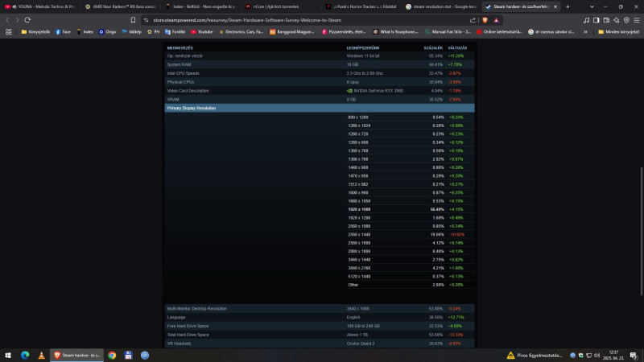Open VLC cone icon on the taskbar
The image size is (644, 362).
pyautogui.click(x=42, y=356)
